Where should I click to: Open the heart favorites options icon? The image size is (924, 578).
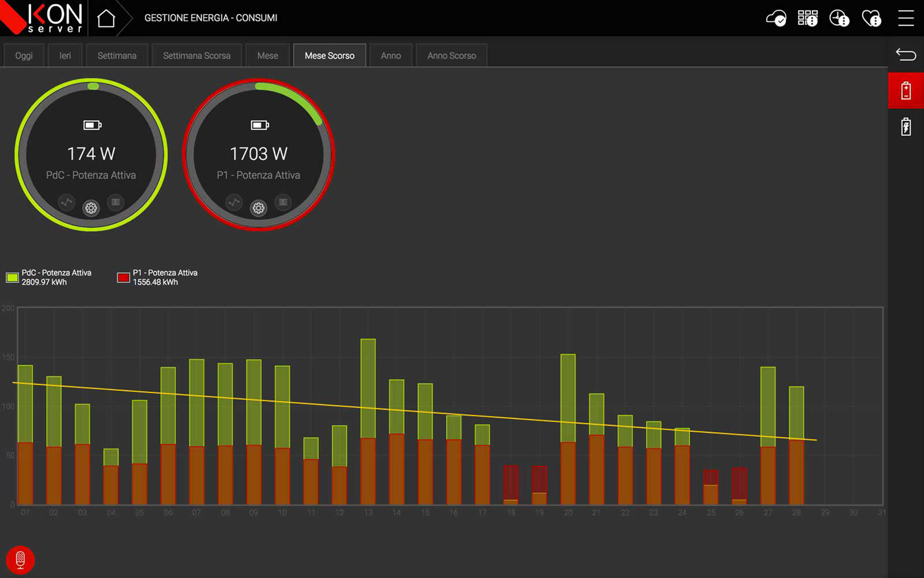tap(871, 18)
